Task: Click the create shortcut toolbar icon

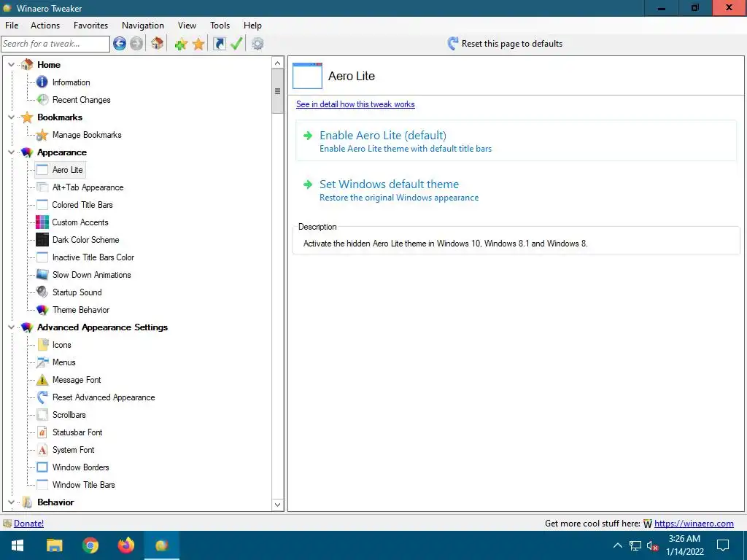Action: coord(219,44)
